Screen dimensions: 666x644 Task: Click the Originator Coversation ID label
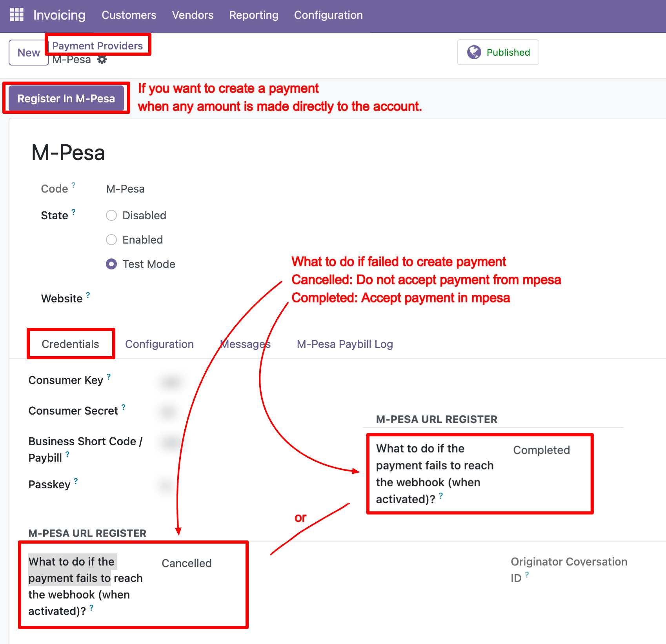click(x=569, y=569)
